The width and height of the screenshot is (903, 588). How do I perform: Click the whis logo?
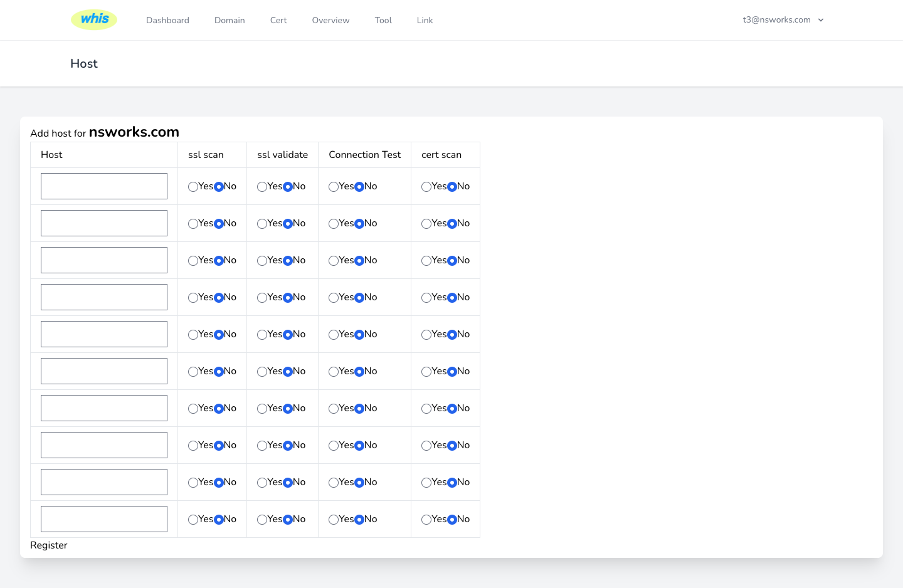pos(94,19)
